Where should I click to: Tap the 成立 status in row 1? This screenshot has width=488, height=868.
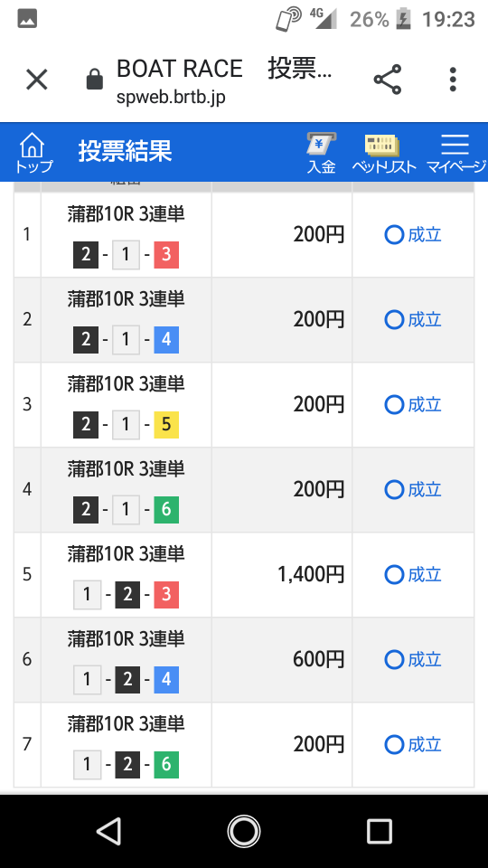tap(413, 235)
